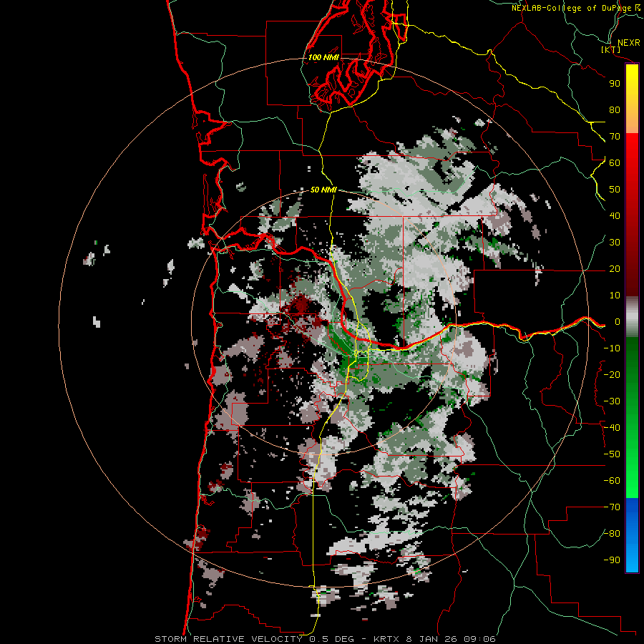Click the -50 knot scale value
The width and height of the screenshot is (644, 644).
612,454
